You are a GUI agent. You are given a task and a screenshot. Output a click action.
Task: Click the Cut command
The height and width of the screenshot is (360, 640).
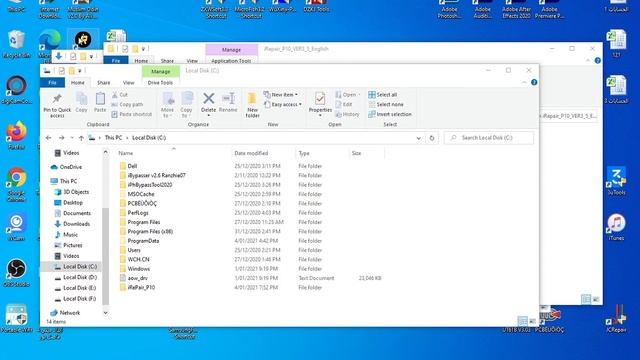[120, 95]
